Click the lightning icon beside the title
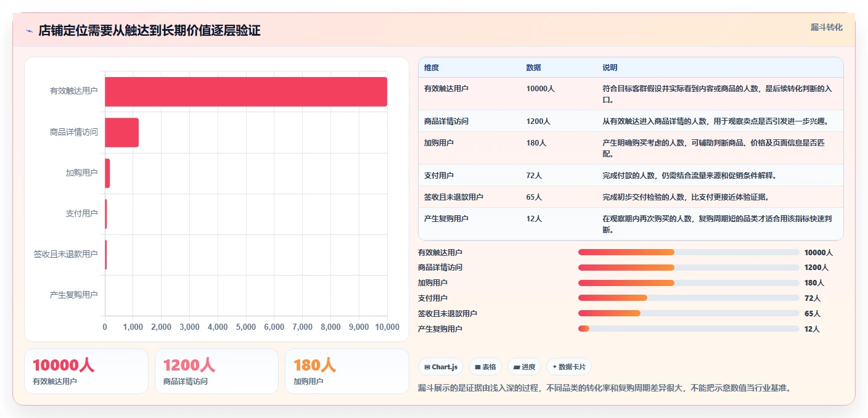The width and height of the screenshot is (868, 418). (x=29, y=31)
